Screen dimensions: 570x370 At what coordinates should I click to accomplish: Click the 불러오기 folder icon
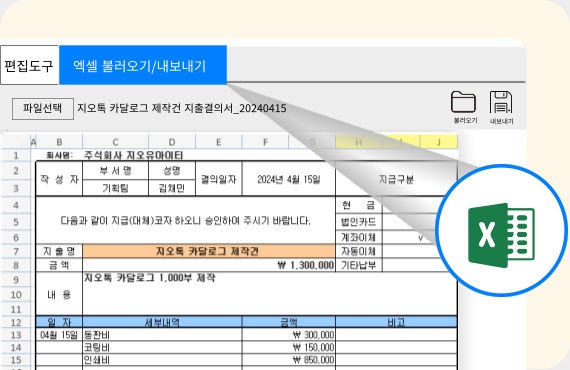pyautogui.click(x=463, y=102)
